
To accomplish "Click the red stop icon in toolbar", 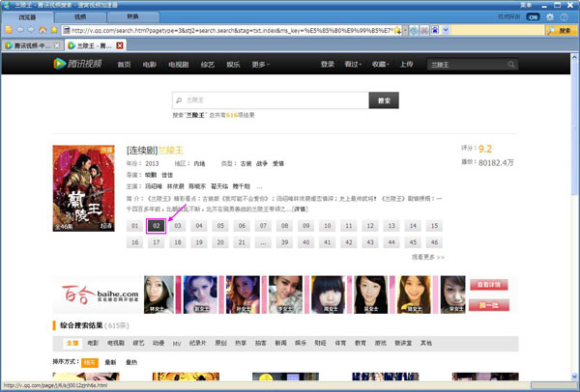I will coord(424,30).
